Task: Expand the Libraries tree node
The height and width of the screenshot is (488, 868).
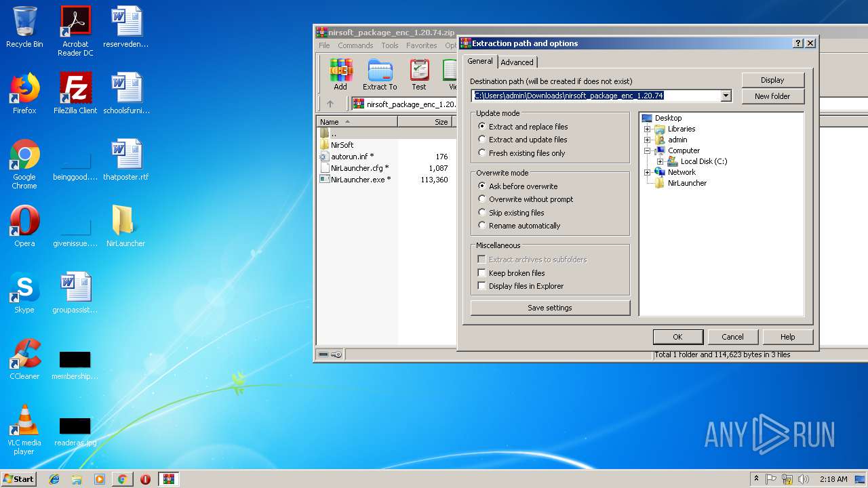Action: (647, 129)
